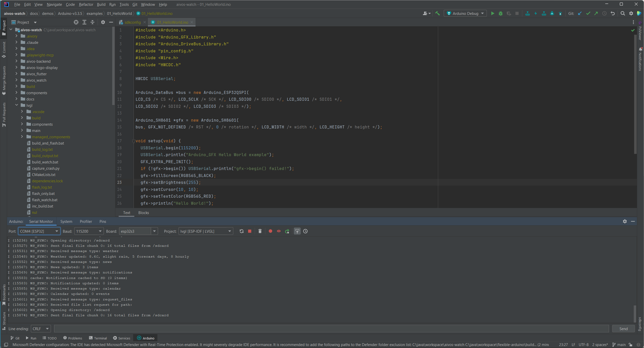The height and width of the screenshot is (348, 644).
Task: Click the main Git branch in status bar
Action: (x=619, y=344)
